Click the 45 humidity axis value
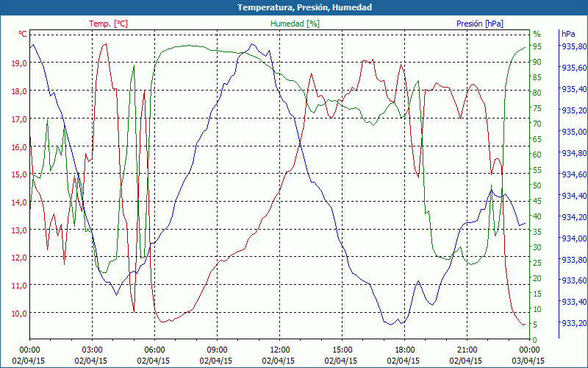588x368 pixels. tap(537, 201)
